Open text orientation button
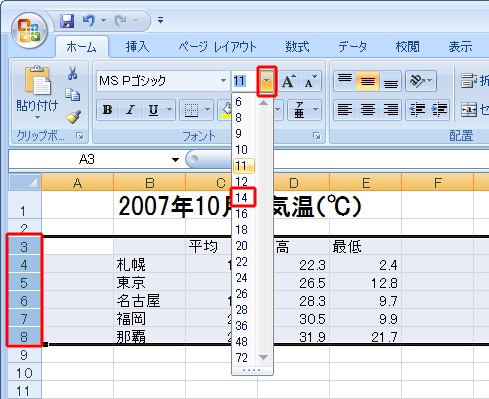489x399 pixels. (421, 81)
